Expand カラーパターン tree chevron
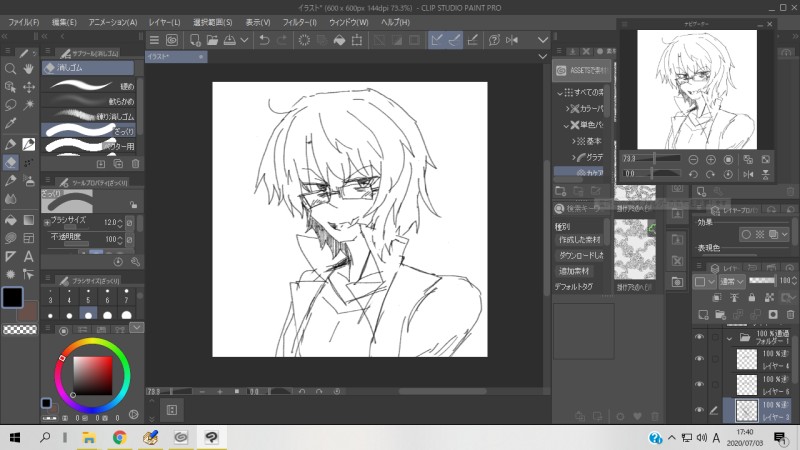 (x=567, y=109)
